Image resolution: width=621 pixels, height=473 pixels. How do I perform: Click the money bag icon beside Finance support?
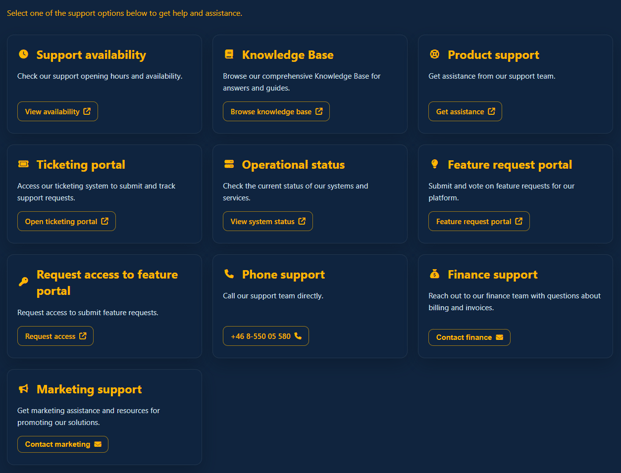point(435,274)
